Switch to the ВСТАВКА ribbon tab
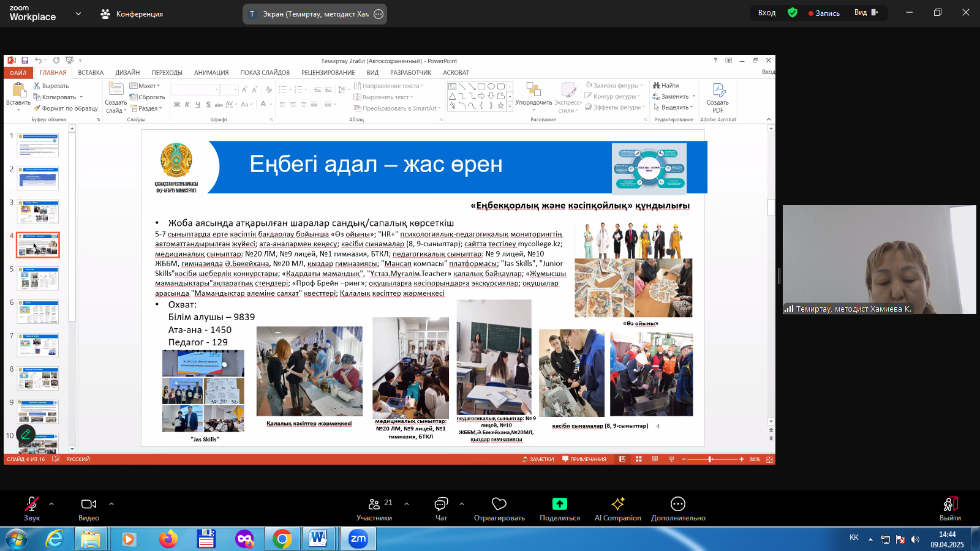Viewport: 980px width, 551px height. click(x=91, y=73)
